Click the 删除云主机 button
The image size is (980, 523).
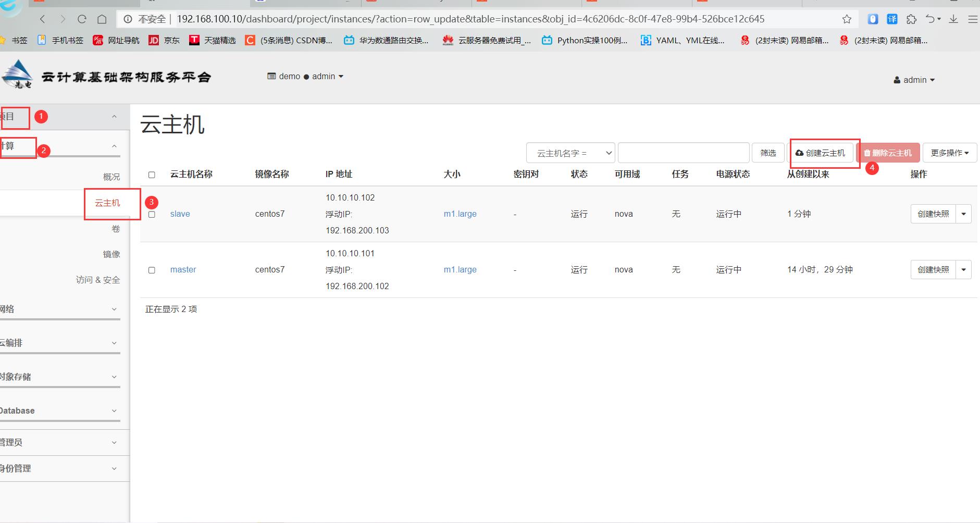pos(888,153)
